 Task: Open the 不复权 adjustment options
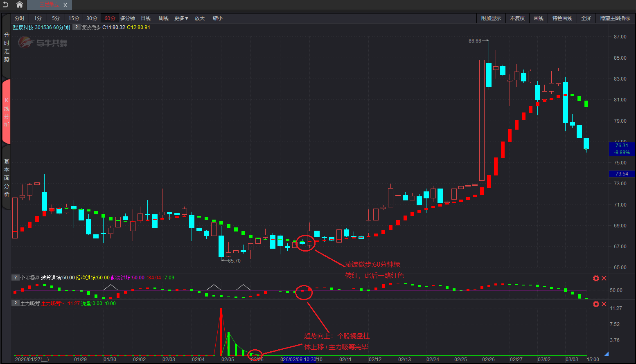[517, 18]
